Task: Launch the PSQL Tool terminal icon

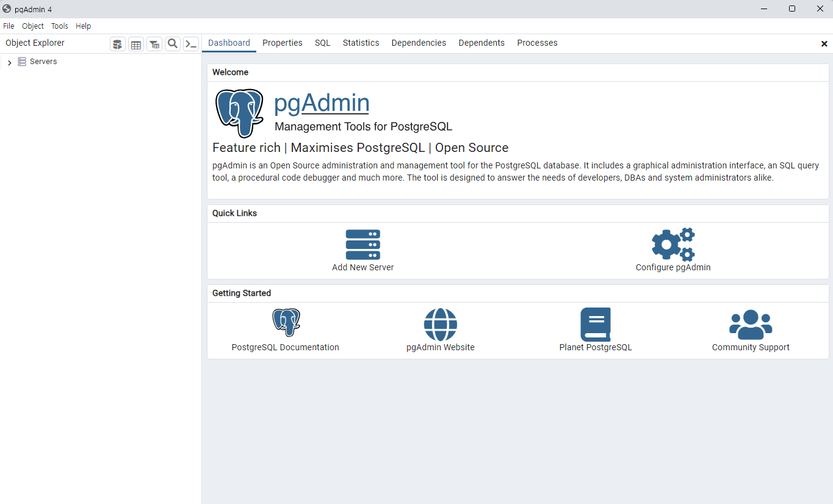Action: tap(191, 44)
